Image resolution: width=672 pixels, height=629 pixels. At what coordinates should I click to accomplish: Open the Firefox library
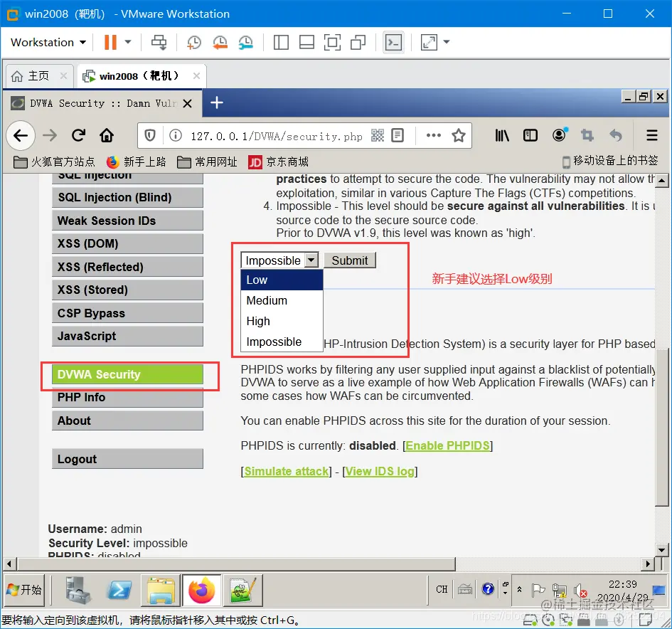502,135
